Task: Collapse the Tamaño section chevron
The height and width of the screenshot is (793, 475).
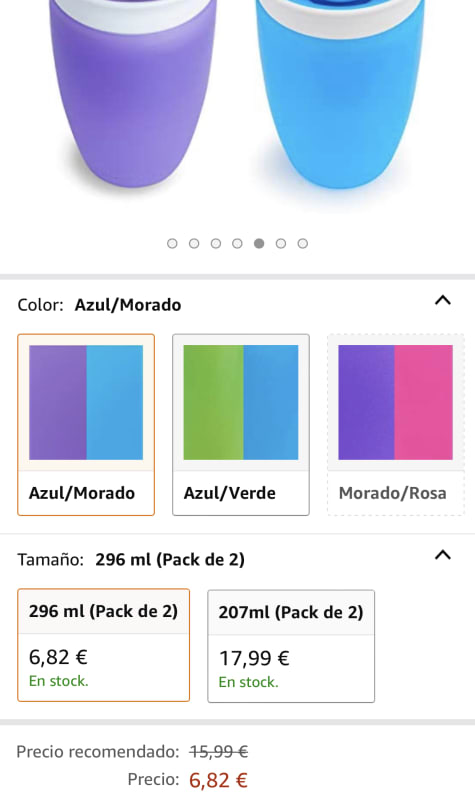Action: click(443, 555)
